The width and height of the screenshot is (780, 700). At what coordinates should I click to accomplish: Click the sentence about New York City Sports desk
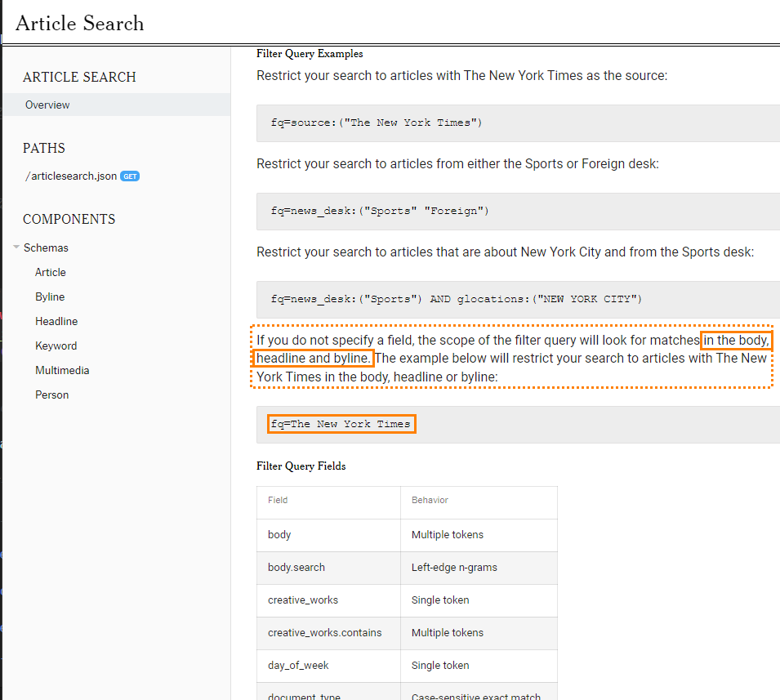pyautogui.click(x=506, y=252)
